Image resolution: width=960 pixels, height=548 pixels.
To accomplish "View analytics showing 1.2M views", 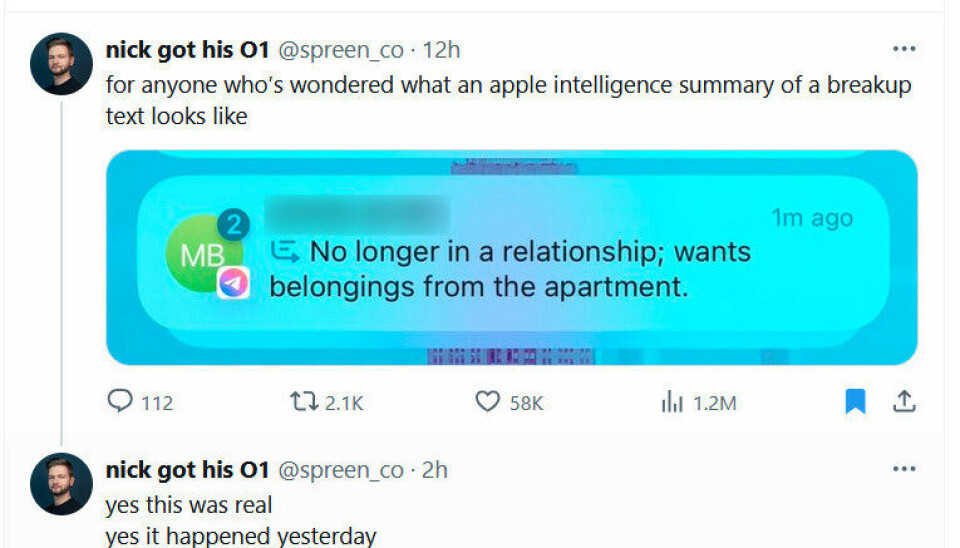I will tap(670, 402).
